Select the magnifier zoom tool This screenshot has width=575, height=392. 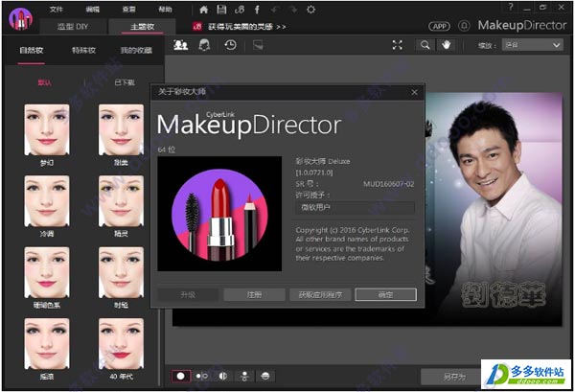pos(425,45)
